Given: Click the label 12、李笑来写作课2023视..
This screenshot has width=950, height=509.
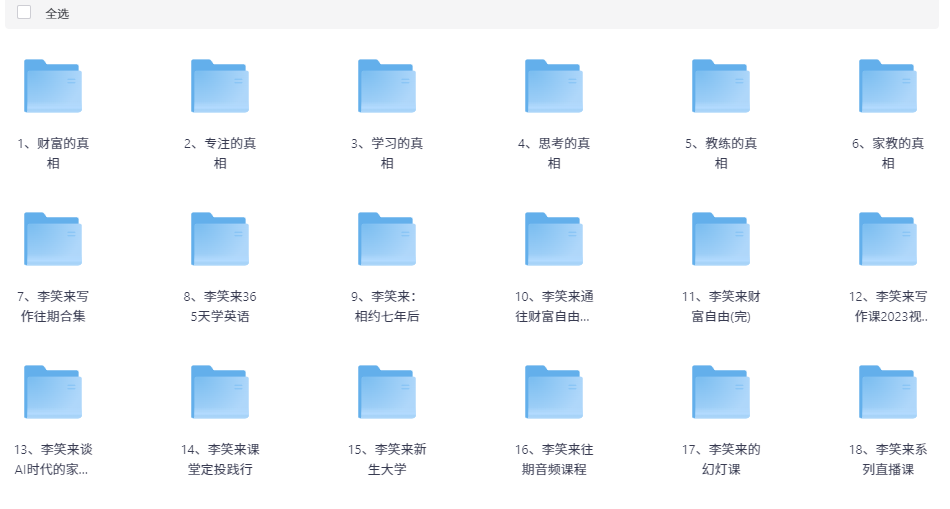Looking at the screenshot, I should click(888, 306).
